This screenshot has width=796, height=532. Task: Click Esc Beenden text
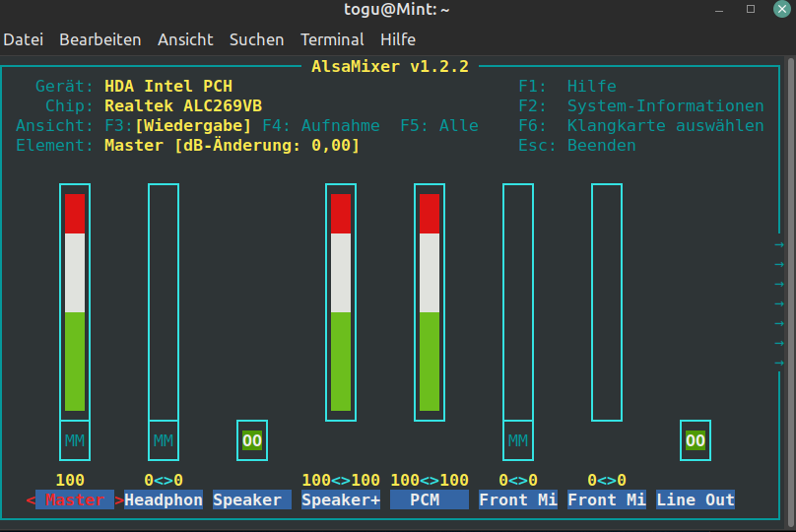576,145
